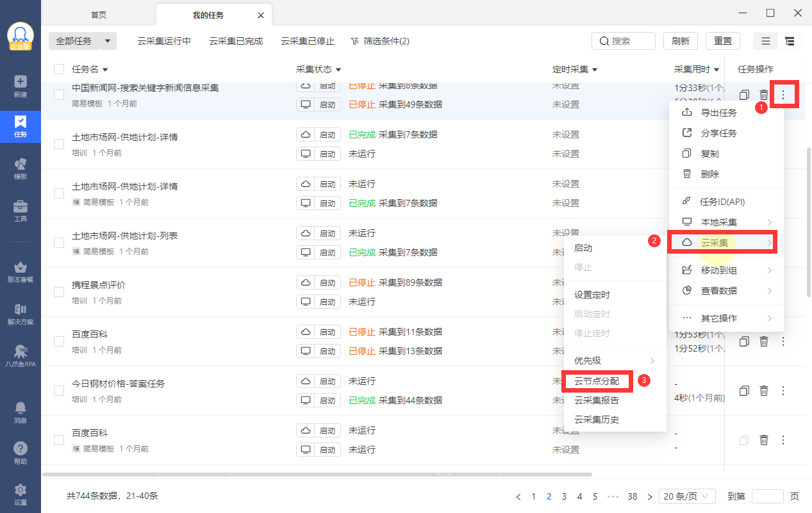812x513 pixels.
Task: Check the first 土地市场网-供地计划-详情 checkbox
Action: [x=59, y=144]
